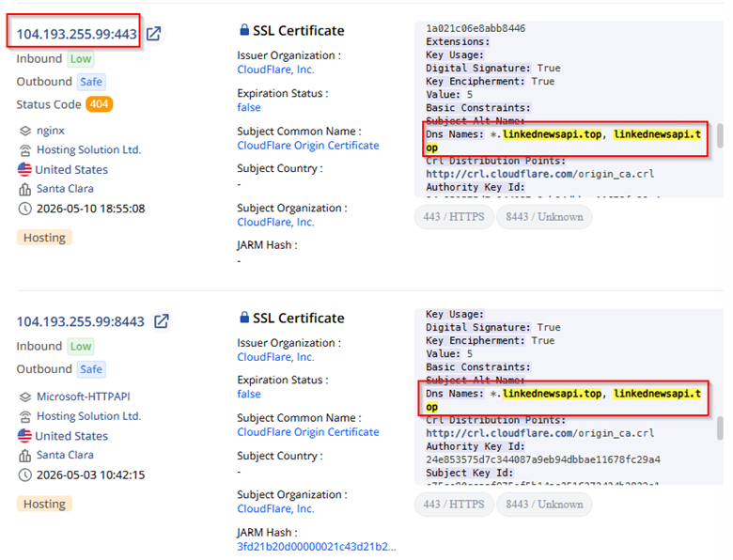Click the clock icon beside 2026-05-03 10:42:15
This screenshot has height=560, width=733.
pyautogui.click(x=24, y=474)
